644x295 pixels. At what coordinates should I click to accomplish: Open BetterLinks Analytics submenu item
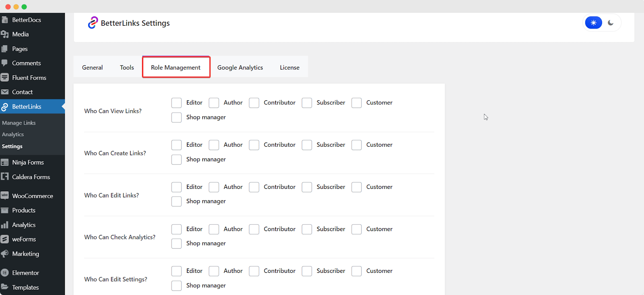[13, 135]
